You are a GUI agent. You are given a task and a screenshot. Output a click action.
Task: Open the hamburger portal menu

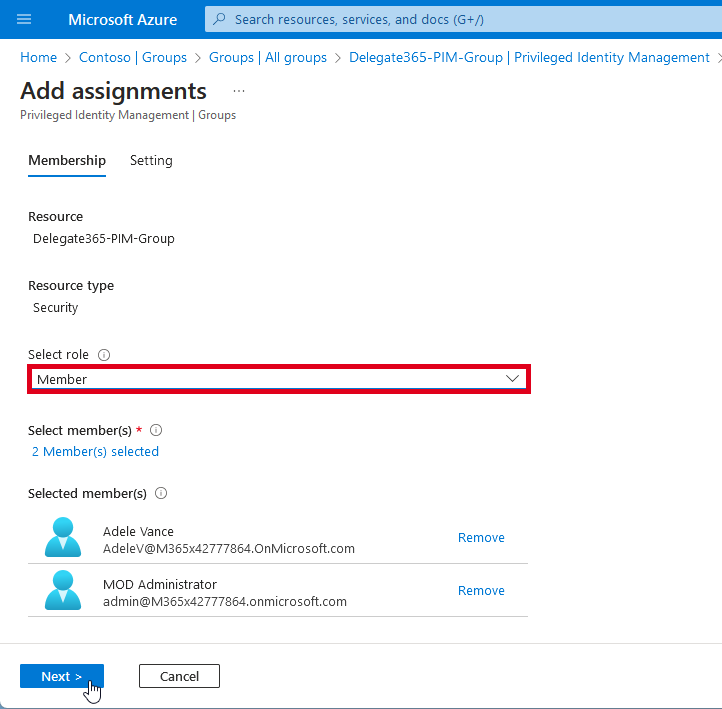pyautogui.click(x=24, y=19)
